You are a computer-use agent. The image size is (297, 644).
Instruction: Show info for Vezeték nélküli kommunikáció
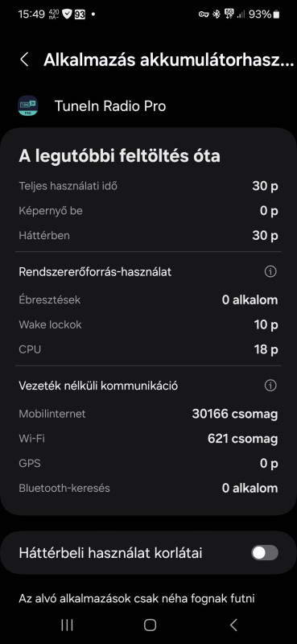point(270,386)
